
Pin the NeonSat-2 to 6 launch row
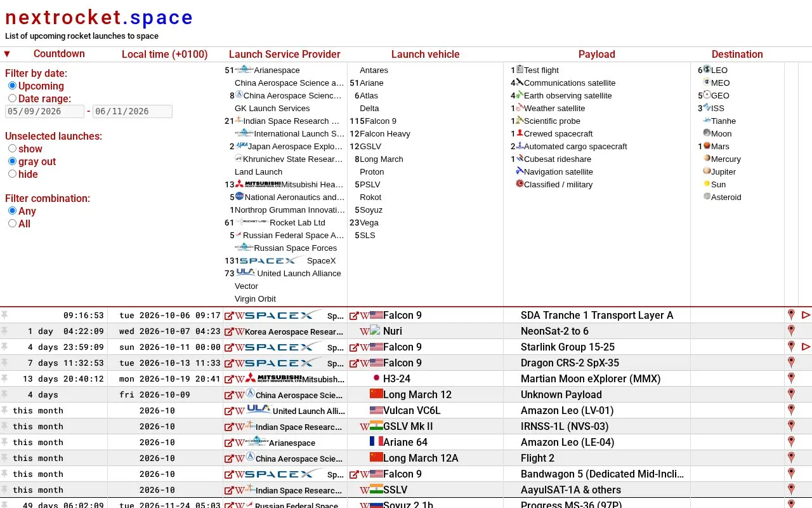[x=4, y=331]
